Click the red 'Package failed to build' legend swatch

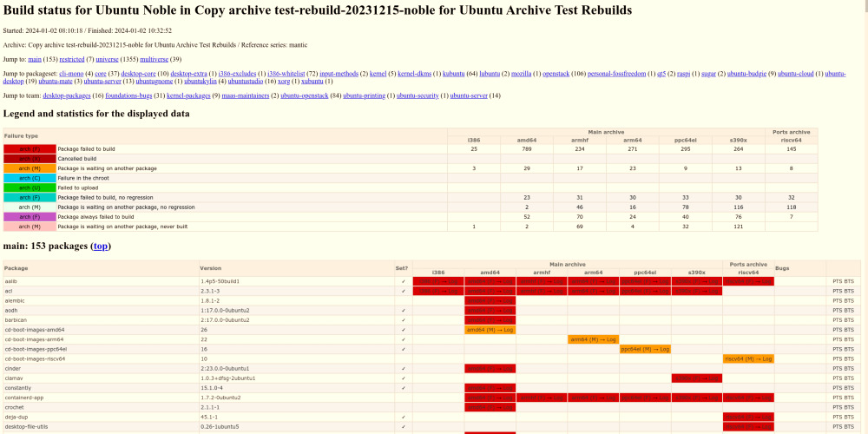point(30,149)
